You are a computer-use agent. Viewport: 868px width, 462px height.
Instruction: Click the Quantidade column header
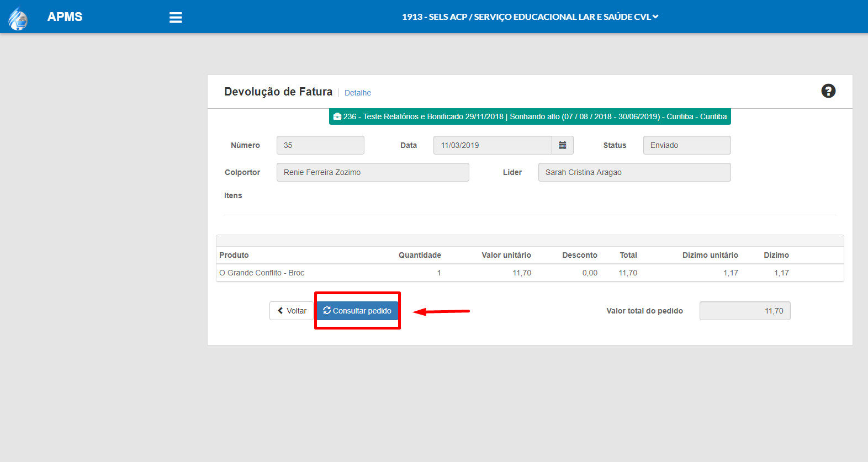pos(420,255)
